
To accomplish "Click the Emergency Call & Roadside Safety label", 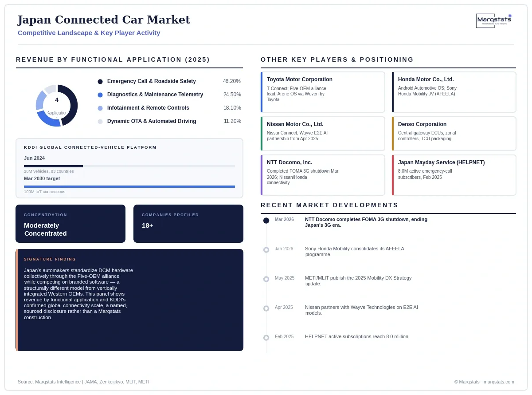I will point(152,81).
